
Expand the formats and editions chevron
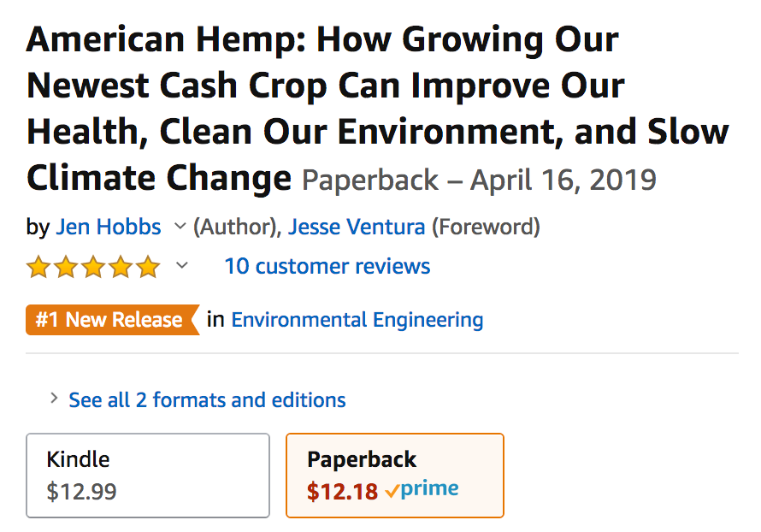point(54,399)
